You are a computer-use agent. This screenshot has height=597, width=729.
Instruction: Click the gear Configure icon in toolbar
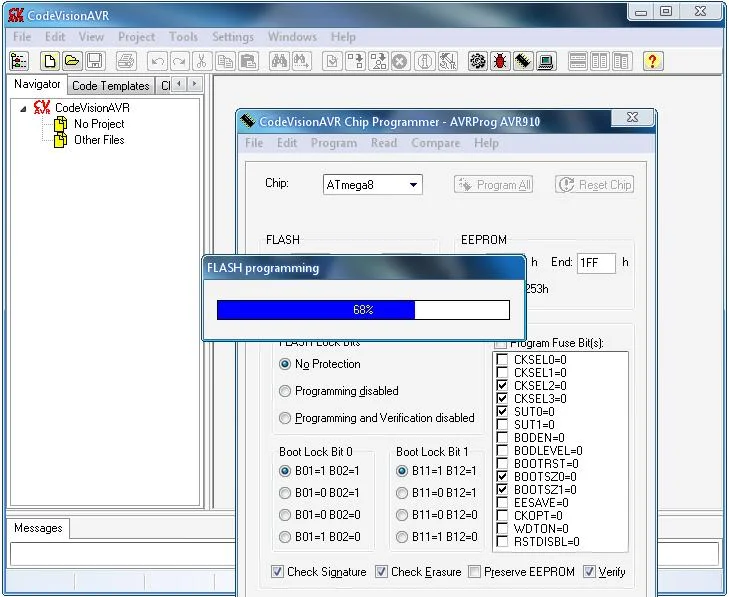click(477, 61)
